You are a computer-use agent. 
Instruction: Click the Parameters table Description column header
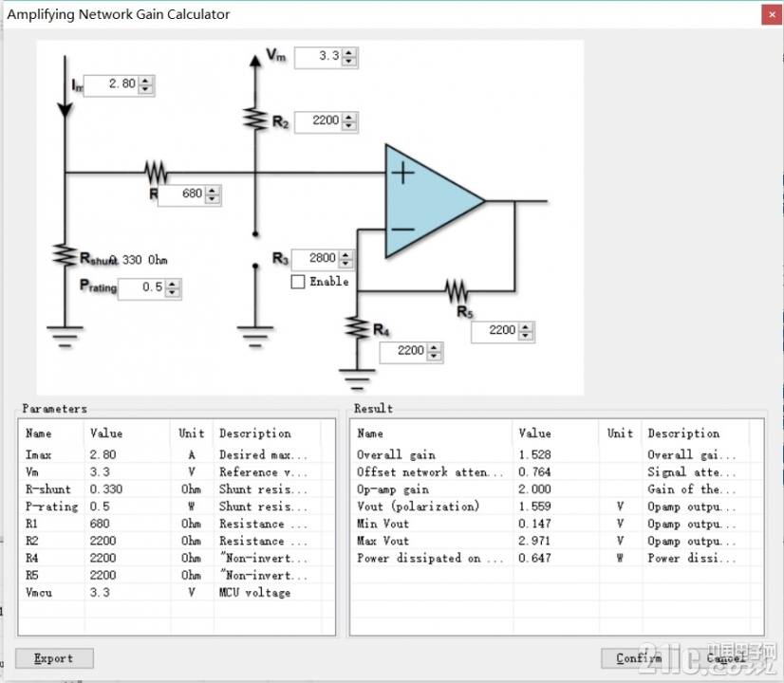point(267,434)
